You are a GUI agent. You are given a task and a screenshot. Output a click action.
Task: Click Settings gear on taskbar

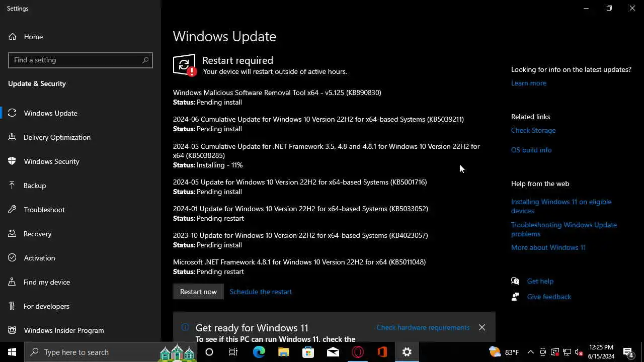(407, 352)
